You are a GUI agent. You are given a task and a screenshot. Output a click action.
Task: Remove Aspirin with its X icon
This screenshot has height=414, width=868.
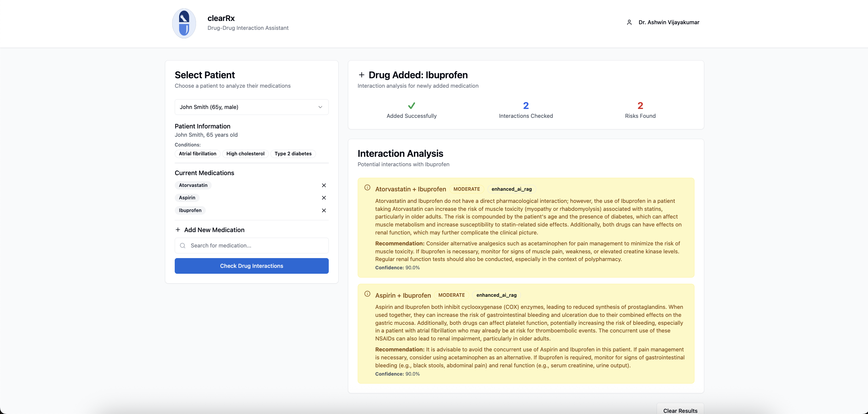click(x=323, y=198)
